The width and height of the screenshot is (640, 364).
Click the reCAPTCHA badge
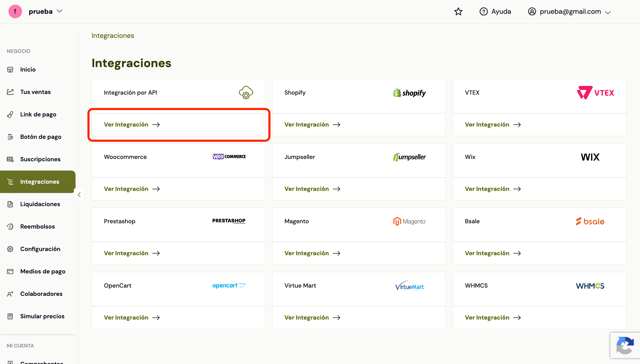(x=625, y=345)
